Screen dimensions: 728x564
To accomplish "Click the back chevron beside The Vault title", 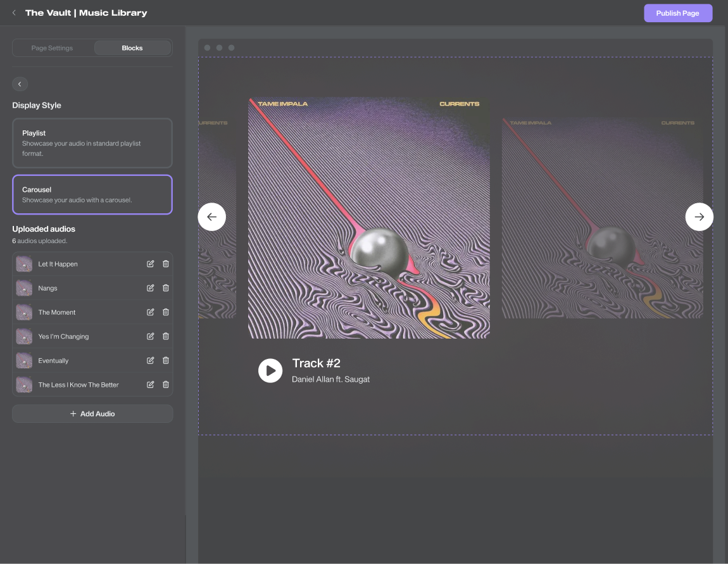I will click(14, 13).
